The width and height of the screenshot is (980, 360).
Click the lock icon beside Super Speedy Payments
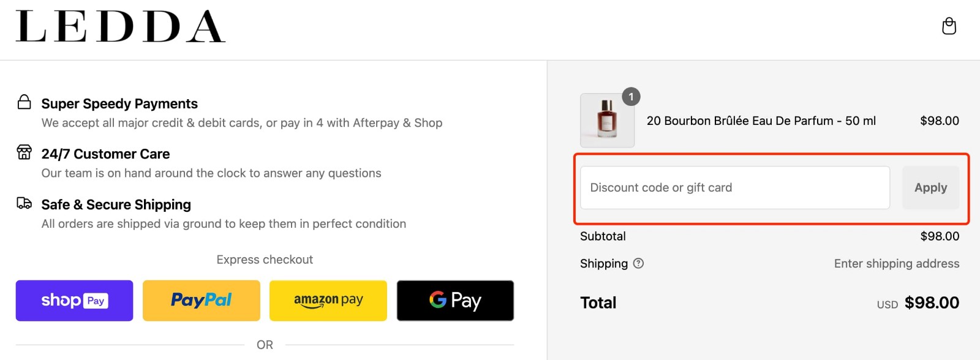(23, 101)
